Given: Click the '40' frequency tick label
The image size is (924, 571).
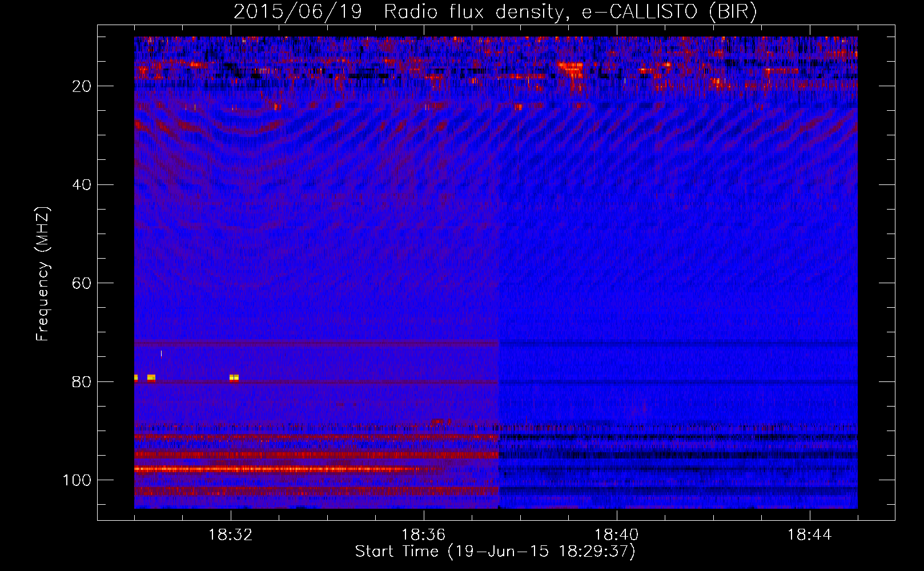Looking at the screenshot, I should pos(82,185).
